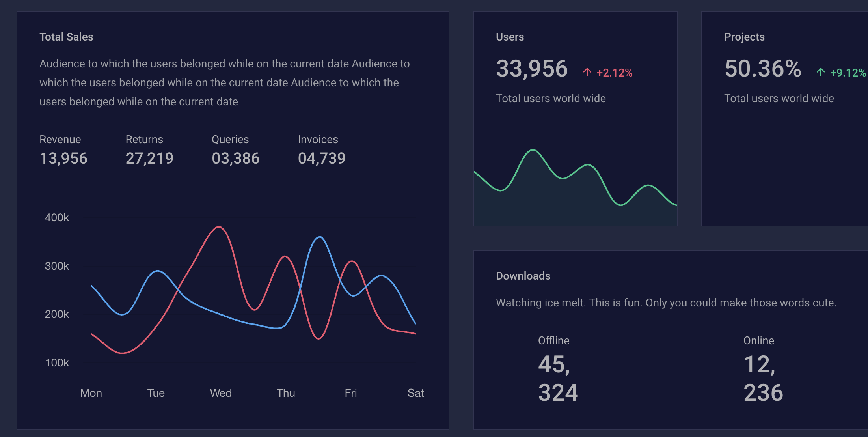868x437 pixels.
Task: Select the Invoices stat value 04,739
Action: coord(322,158)
